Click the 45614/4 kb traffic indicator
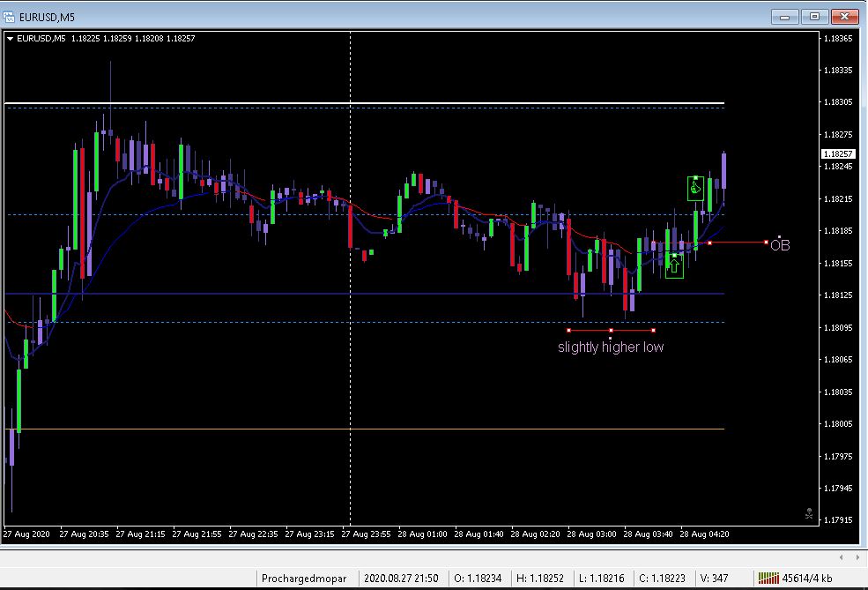Viewport: 868px width, 590px height. point(806,579)
